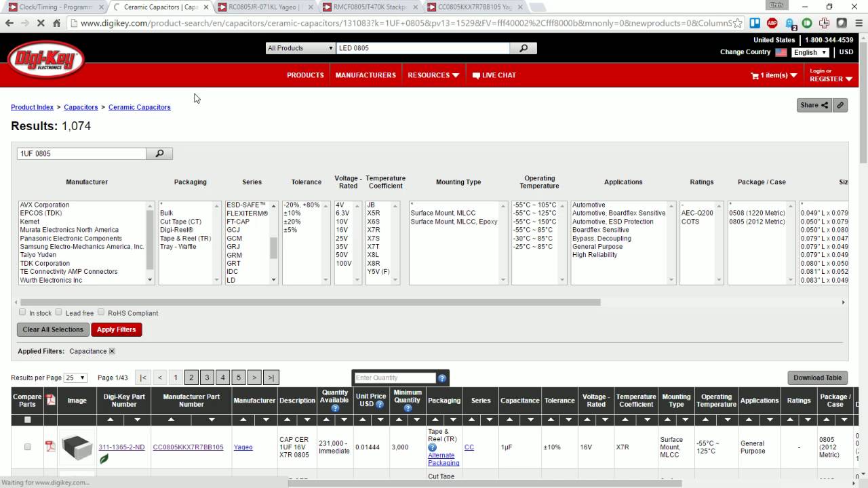Image resolution: width=868 pixels, height=488 pixels.
Task: Enable the Lead free checkbox
Action: [x=58, y=312]
